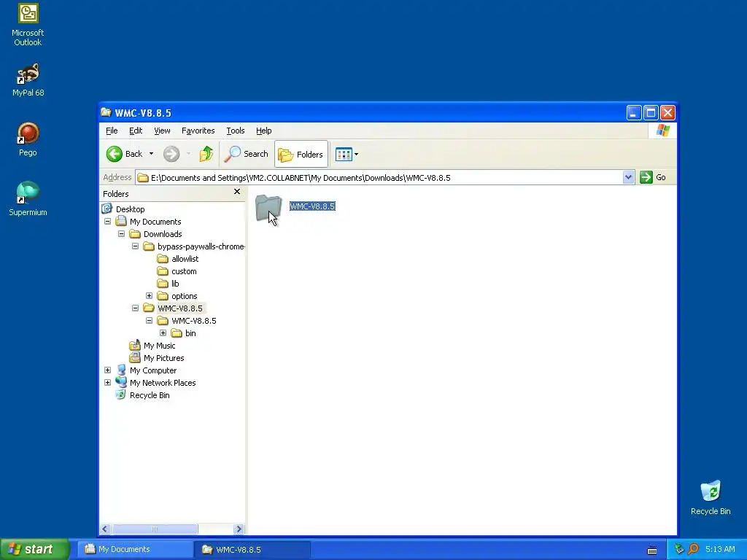Screen dimensions: 747x560
Task: Switch to My Documents taskbar button
Action: click(x=135, y=549)
